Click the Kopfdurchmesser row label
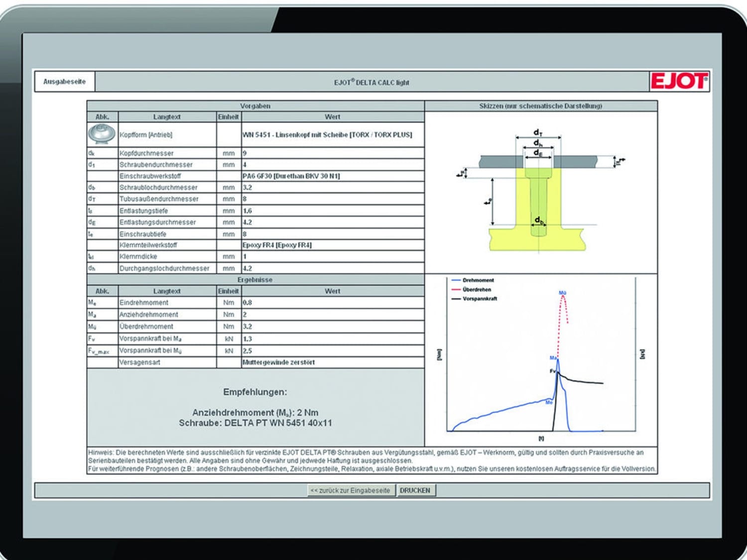 point(146,153)
